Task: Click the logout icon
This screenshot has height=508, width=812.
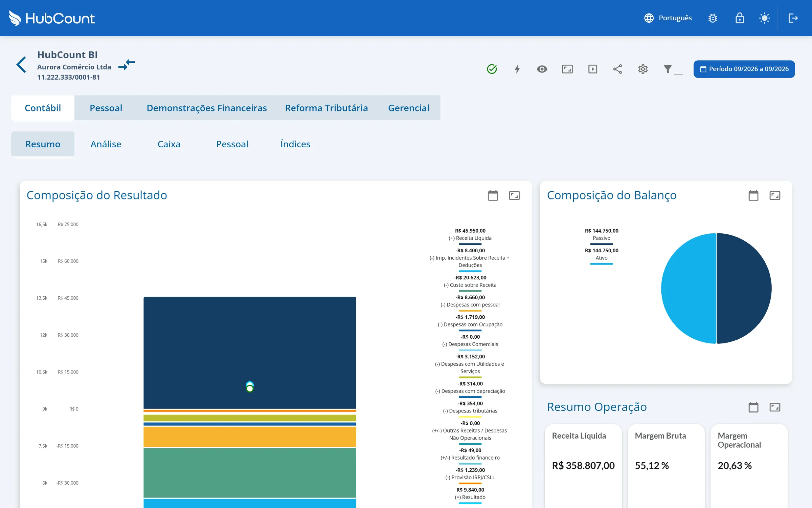Action: click(793, 18)
